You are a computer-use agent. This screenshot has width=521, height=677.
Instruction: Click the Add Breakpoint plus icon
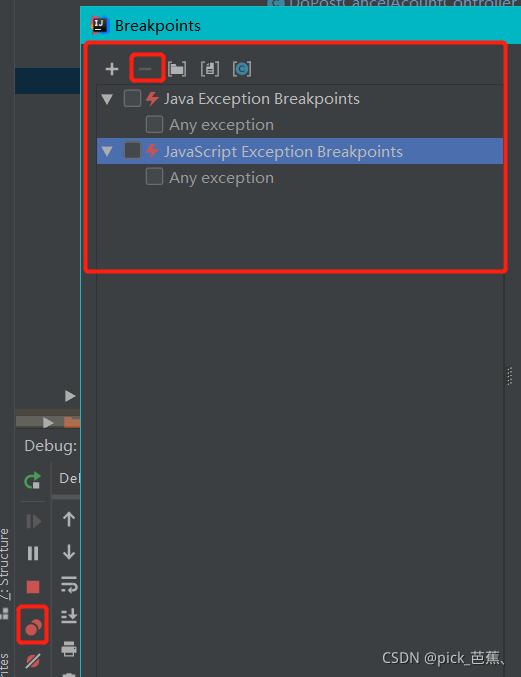pyautogui.click(x=112, y=69)
